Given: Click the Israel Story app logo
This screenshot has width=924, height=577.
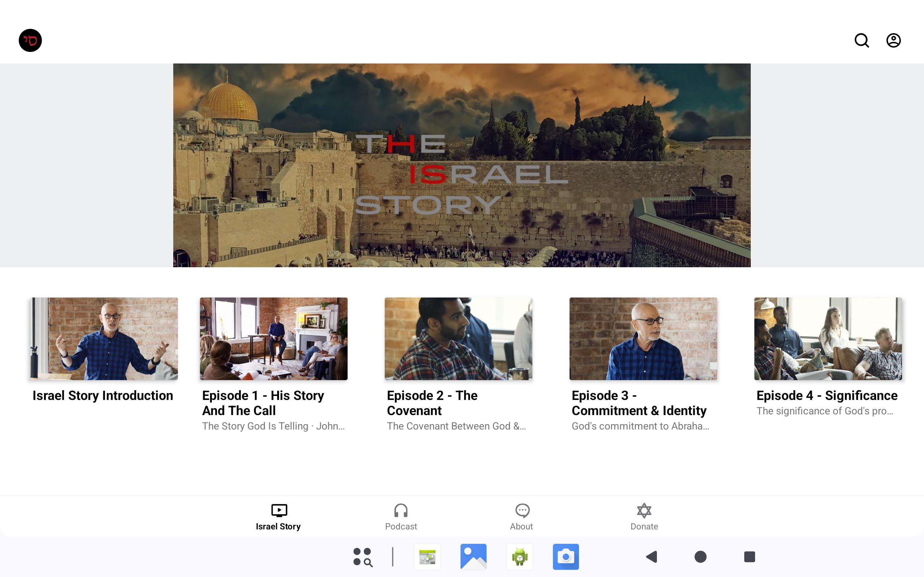Looking at the screenshot, I should click(x=30, y=40).
